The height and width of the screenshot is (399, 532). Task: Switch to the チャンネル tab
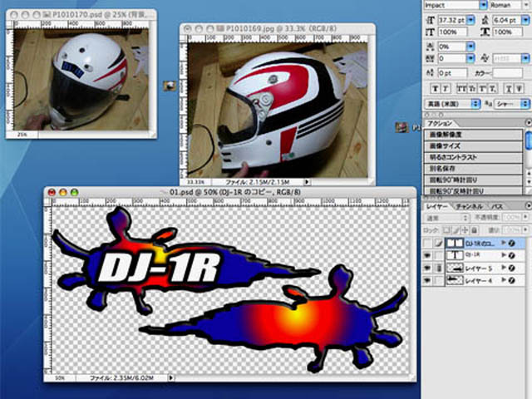pos(469,206)
